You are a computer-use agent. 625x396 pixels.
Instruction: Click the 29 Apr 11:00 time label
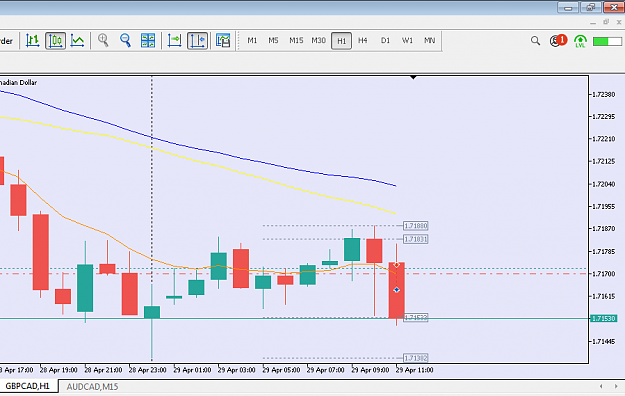(414, 370)
